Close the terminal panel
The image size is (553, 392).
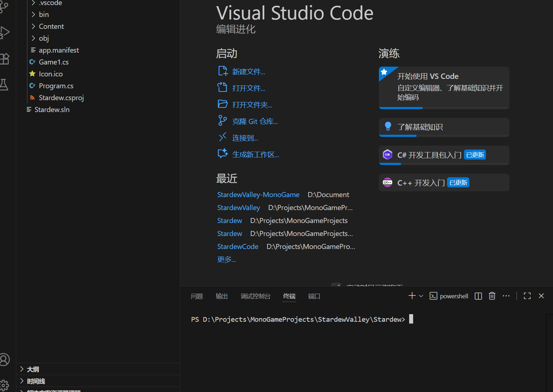tap(541, 296)
